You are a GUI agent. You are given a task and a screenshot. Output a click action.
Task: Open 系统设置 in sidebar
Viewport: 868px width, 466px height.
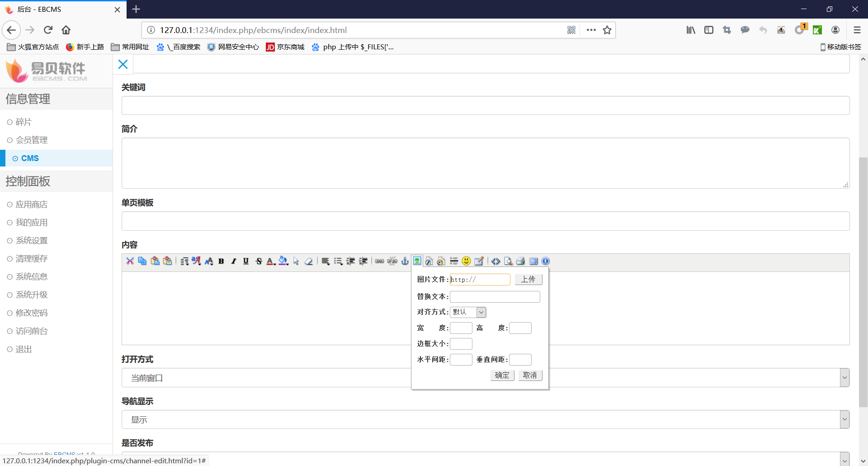click(x=32, y=241)
